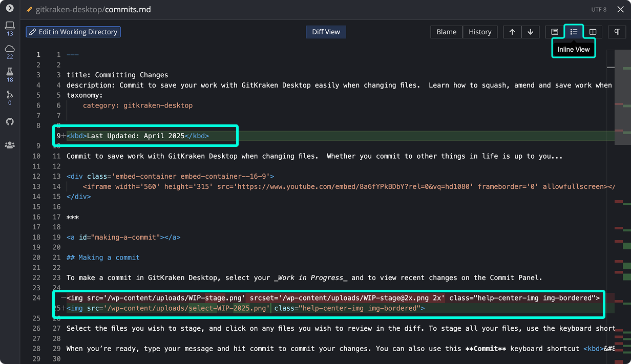
Task: Open the branch icon showing 0
Action: 10,95
